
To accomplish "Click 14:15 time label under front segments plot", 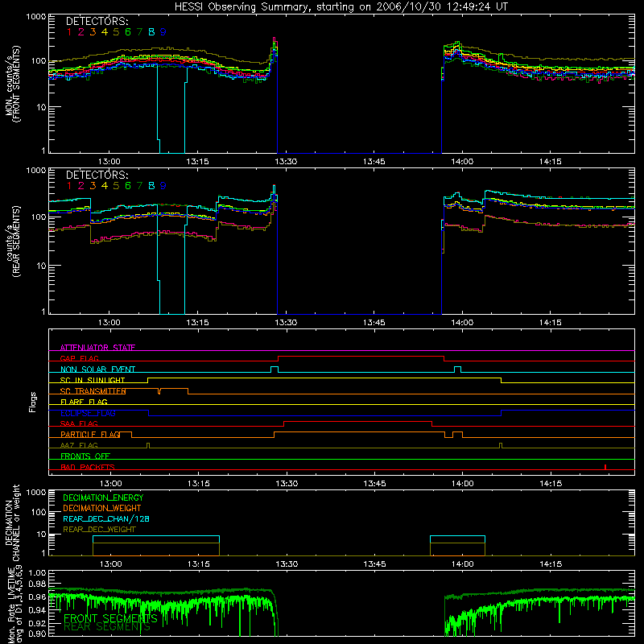I will (551, 162).
